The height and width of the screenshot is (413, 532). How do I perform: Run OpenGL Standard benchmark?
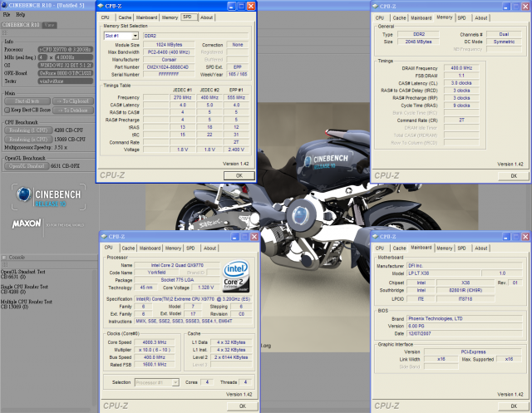(27, 166)
